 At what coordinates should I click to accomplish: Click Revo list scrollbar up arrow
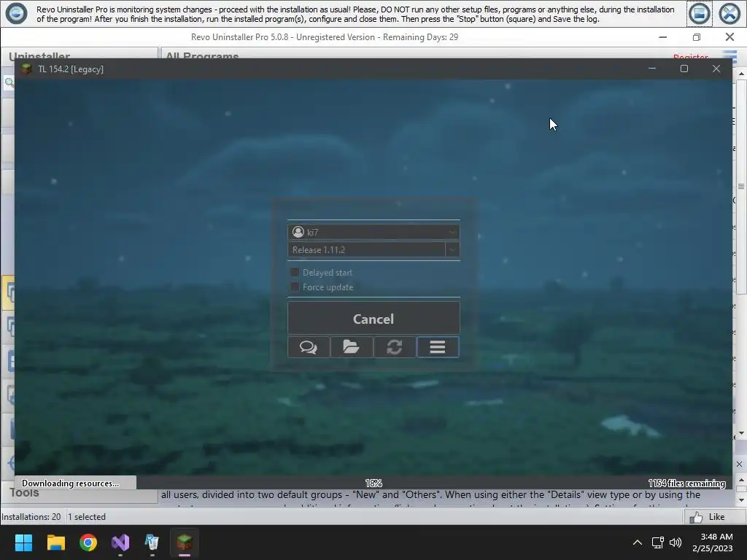point(741,74)
